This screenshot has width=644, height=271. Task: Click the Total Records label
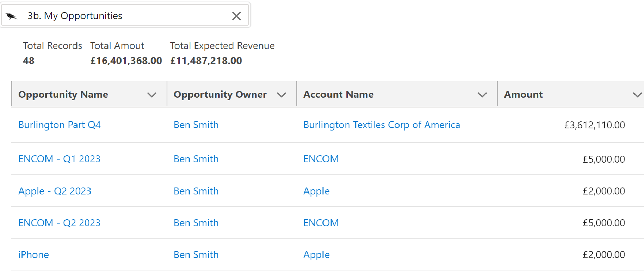coord(52,45)
